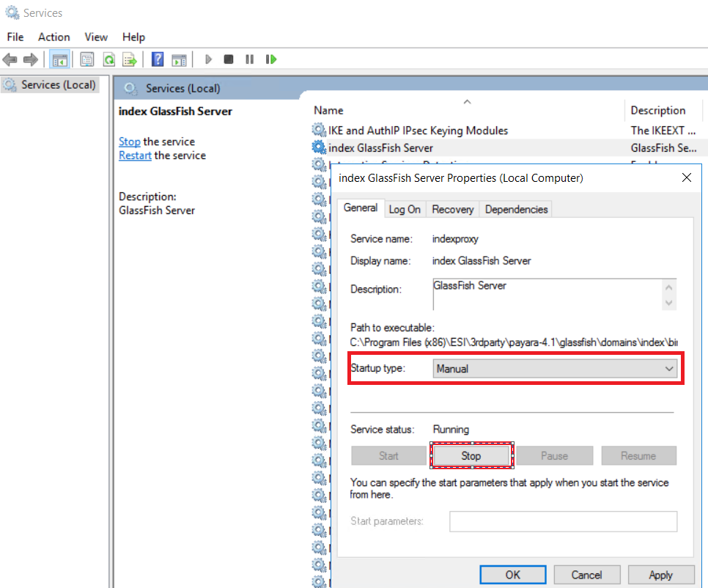Click the 'GlassFish Se...' description cell
This screenshot has width=708, height=588.
[664, 147]
